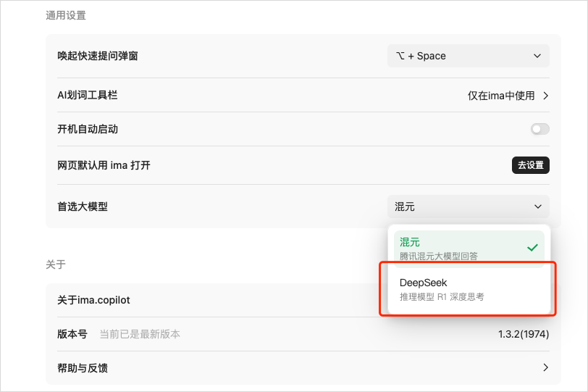The width and height of the screenshot is (588, 392).
Task: Click the 唤起快速提问弹窗 setting label
Action: click(98, 56)
